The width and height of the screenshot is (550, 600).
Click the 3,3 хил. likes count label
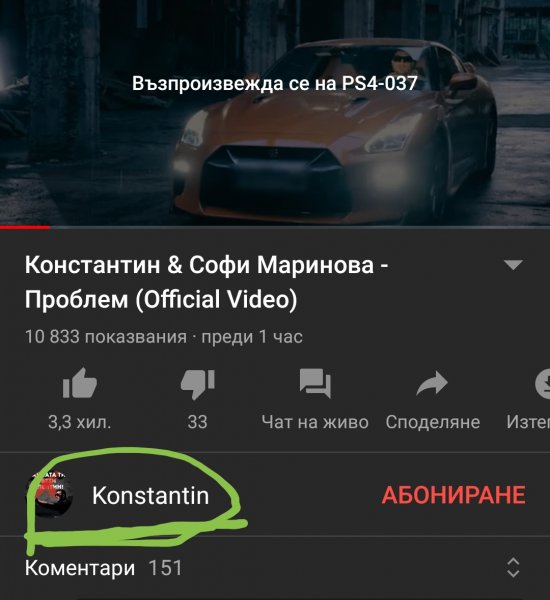[x=80, y=422]
